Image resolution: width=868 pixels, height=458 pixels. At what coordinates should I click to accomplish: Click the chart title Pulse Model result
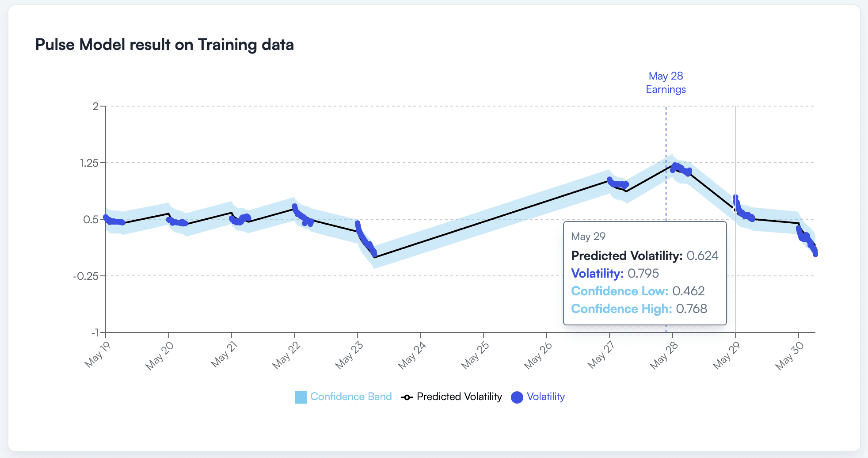(x=164, y=45)
